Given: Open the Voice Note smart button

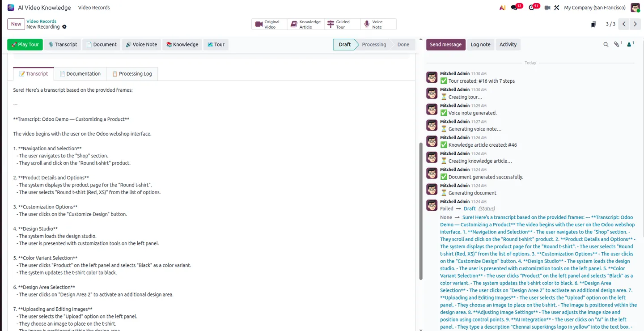Looking at the screenshot, I should pos(378,24).
